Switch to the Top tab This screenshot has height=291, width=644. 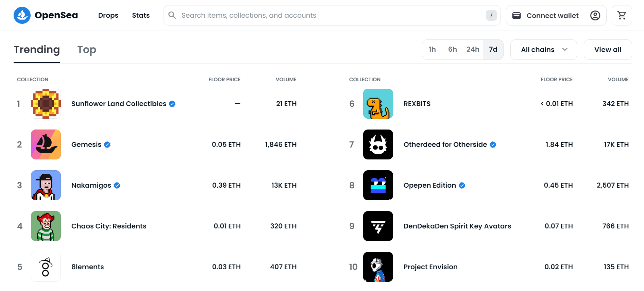(87, 50)
